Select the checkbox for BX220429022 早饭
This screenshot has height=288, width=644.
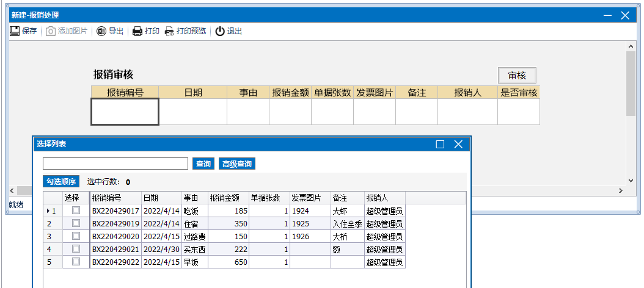tap(76, 262)
